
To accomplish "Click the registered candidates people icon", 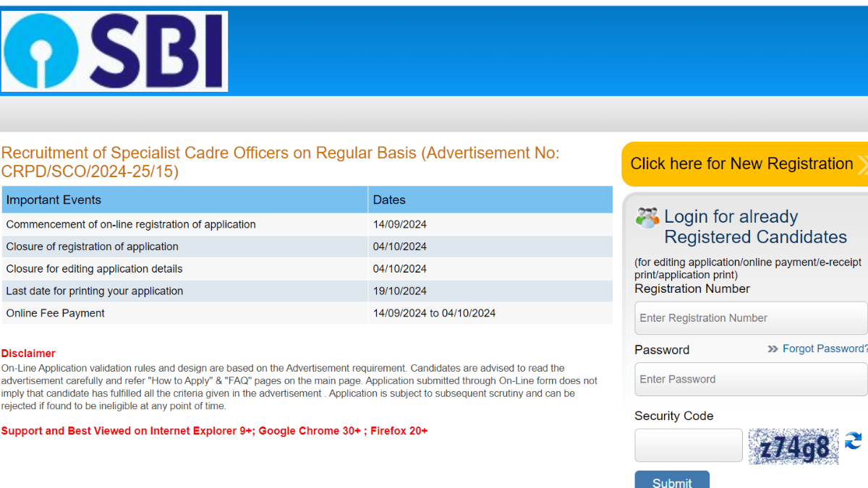I will 647,217.
